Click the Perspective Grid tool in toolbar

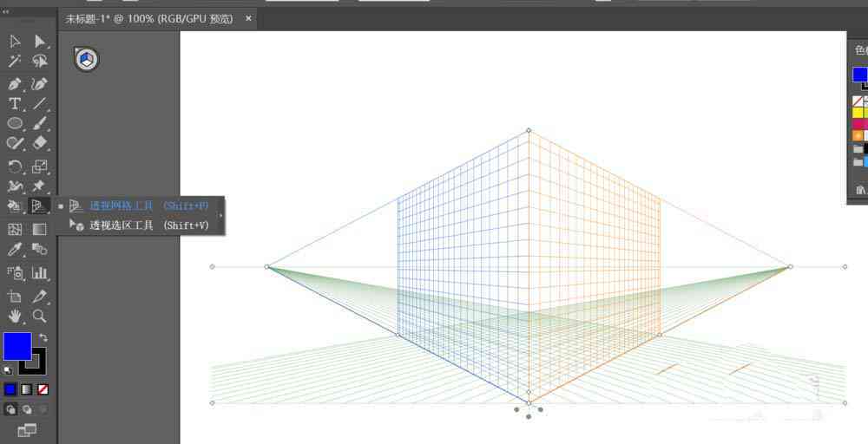[x=39, y=206]
